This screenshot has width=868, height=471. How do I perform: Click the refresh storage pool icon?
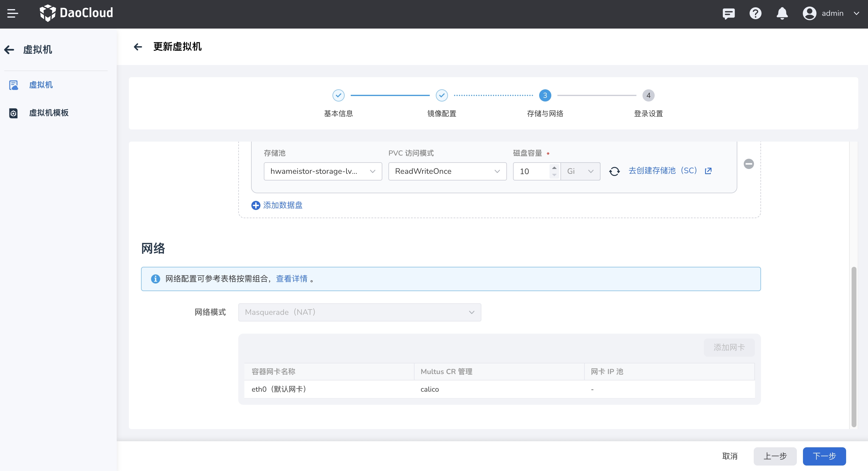pos(614,171)
